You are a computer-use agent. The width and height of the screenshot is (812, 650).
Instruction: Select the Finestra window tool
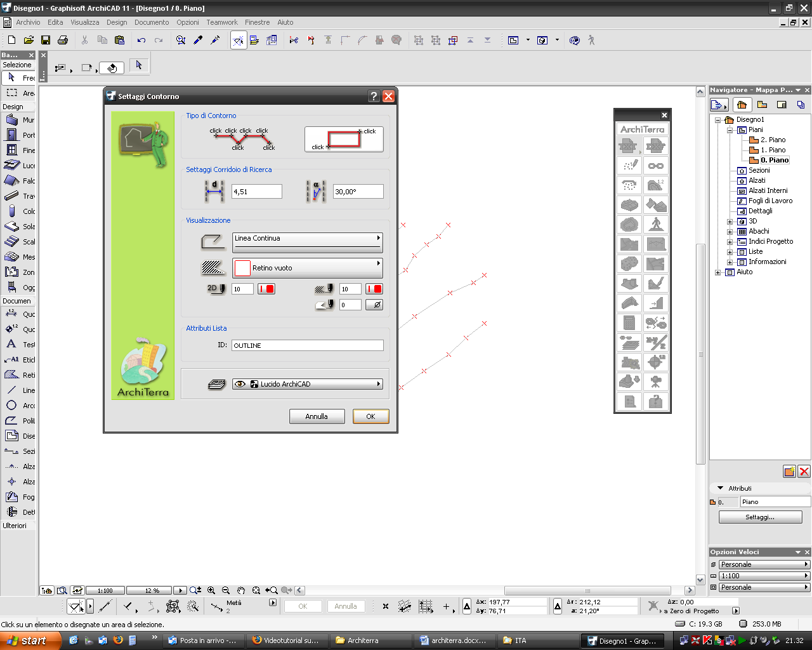click(18, 150)
